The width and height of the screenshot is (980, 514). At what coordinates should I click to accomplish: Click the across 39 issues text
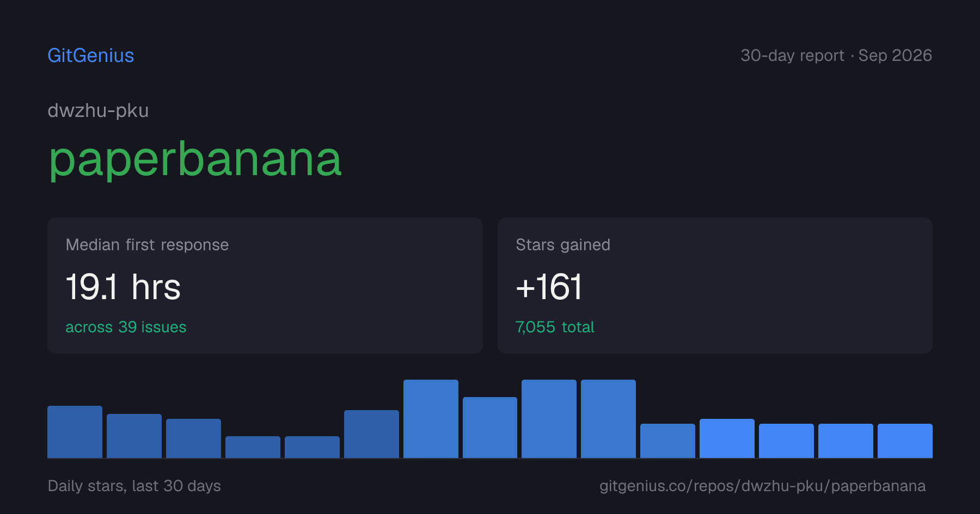point(126,327)
